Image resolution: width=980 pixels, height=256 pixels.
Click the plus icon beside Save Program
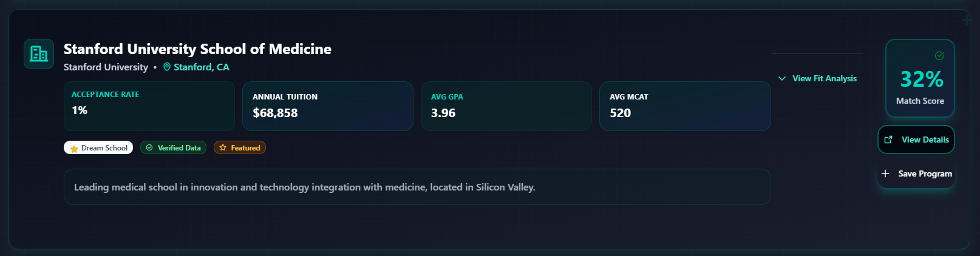click(x=885, y=173)
